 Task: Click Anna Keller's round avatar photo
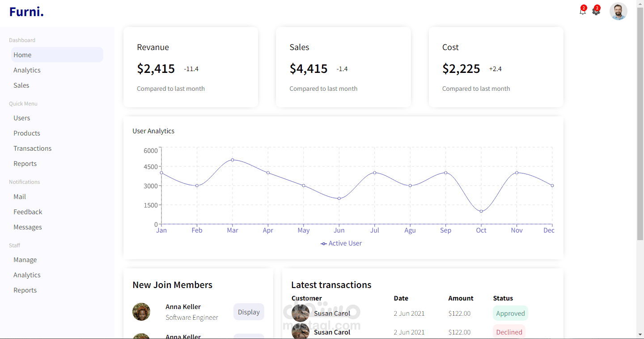click(x=141, y=312)
